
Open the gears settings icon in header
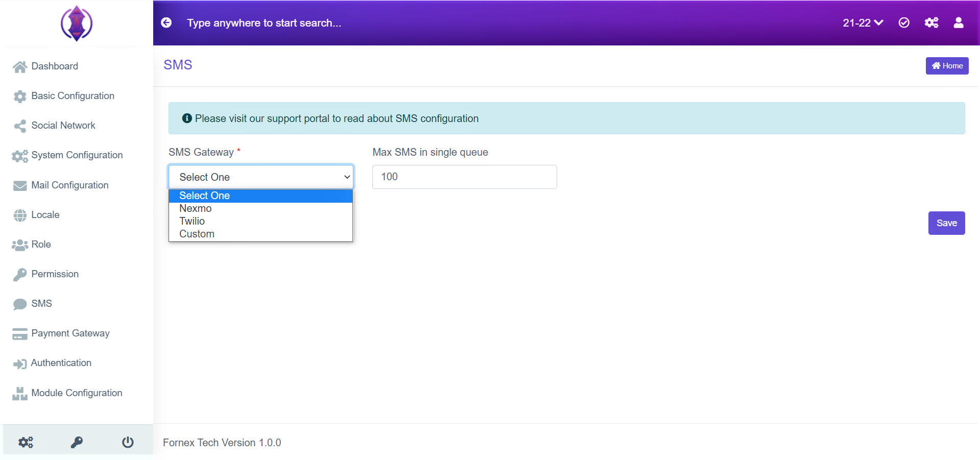(x=931, y=23)
